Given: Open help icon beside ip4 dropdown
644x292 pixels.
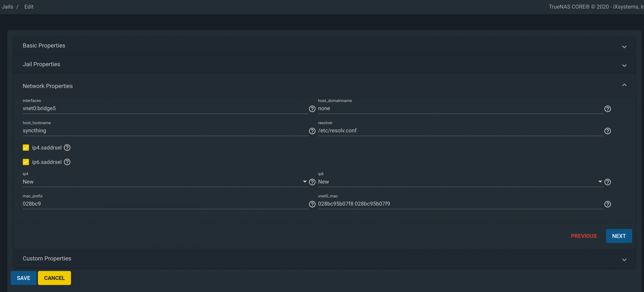Looking at the screenshot, I should click(x=312, y=182).
